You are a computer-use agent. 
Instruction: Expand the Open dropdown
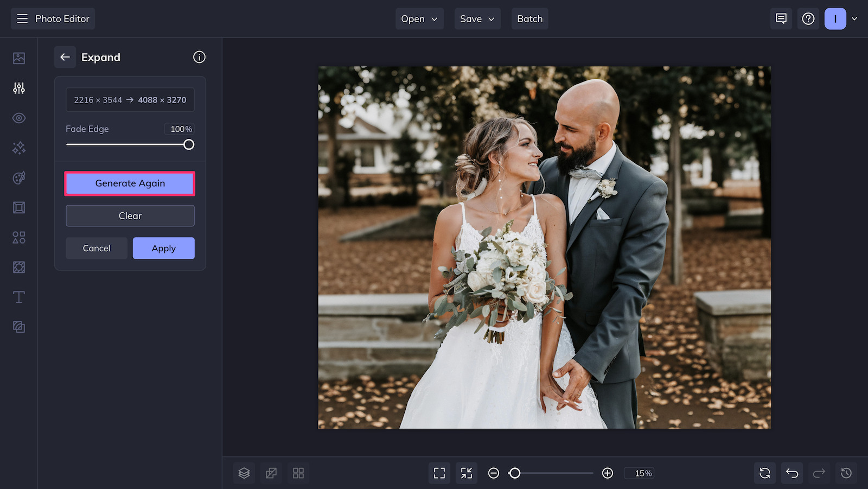pyautogui.click(x=419, y=18)
